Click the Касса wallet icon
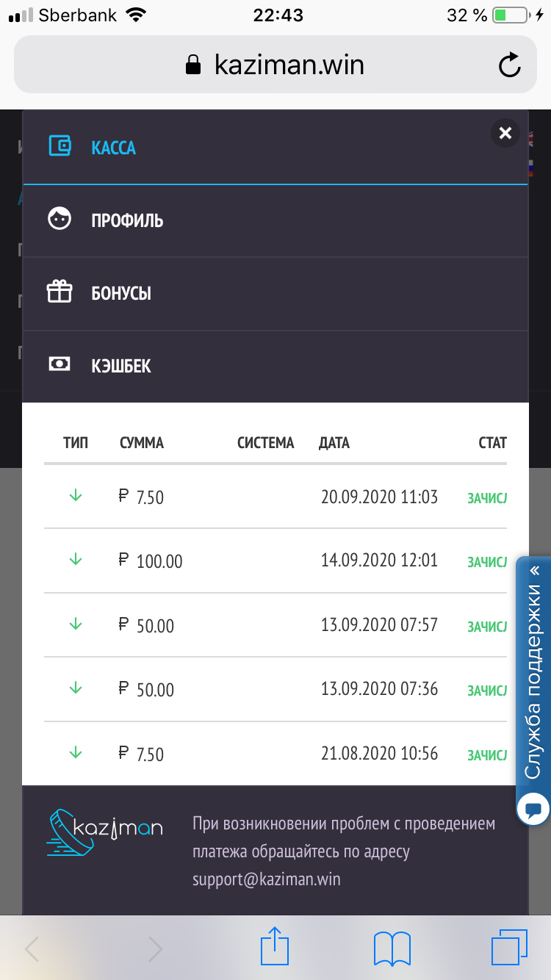The height and width of the screenshot is (980, 551). (x=60, y=146)
